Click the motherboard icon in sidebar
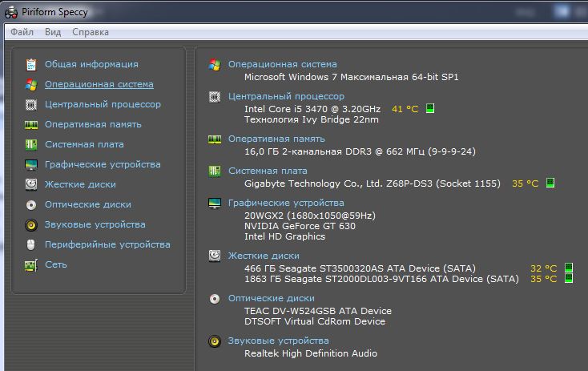 (31, 144)
